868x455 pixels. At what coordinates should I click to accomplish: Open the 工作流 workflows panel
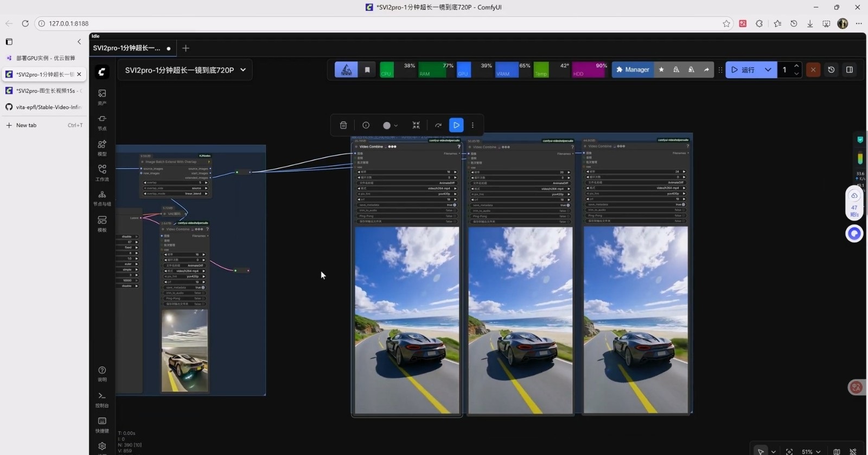pyautogui.click(x=102, y=172)
